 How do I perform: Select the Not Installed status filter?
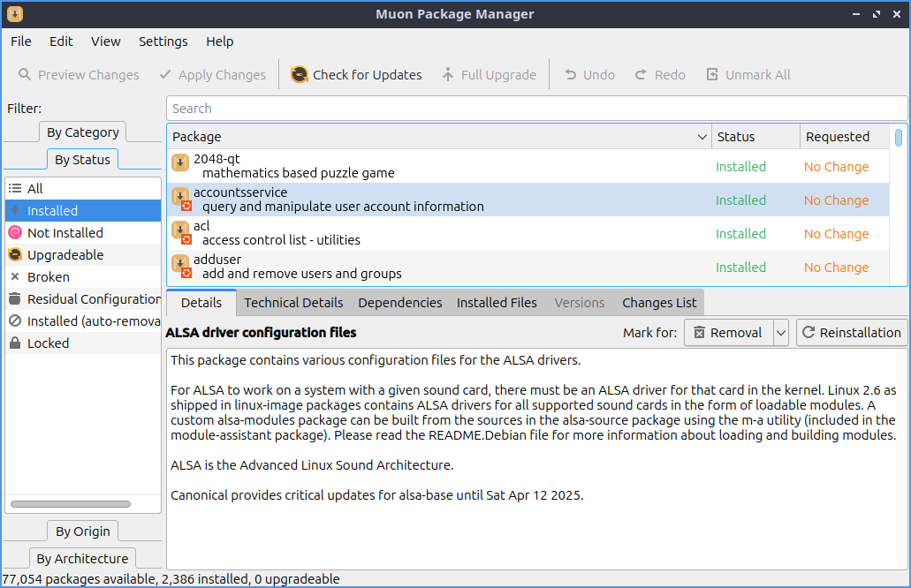65,233
